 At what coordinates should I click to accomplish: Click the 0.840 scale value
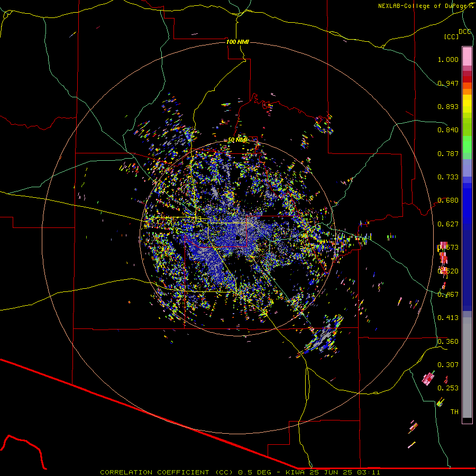click(x=448, y=130)
